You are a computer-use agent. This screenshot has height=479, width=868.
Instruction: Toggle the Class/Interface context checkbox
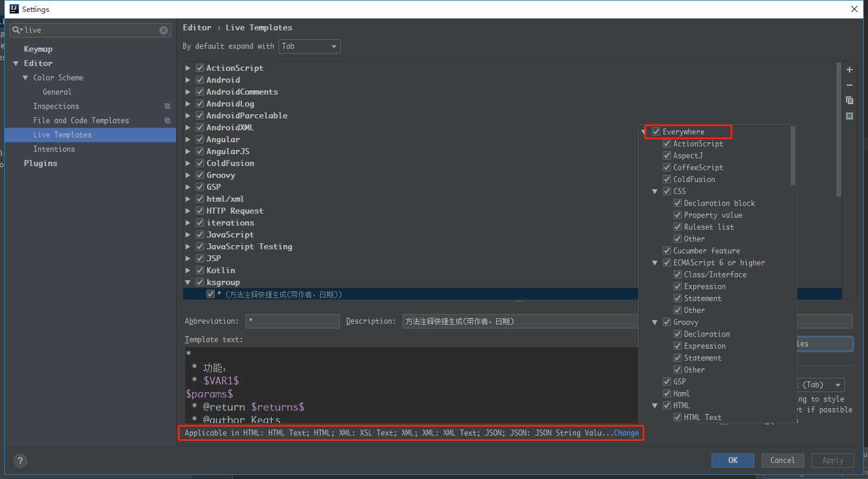[678, 274]
